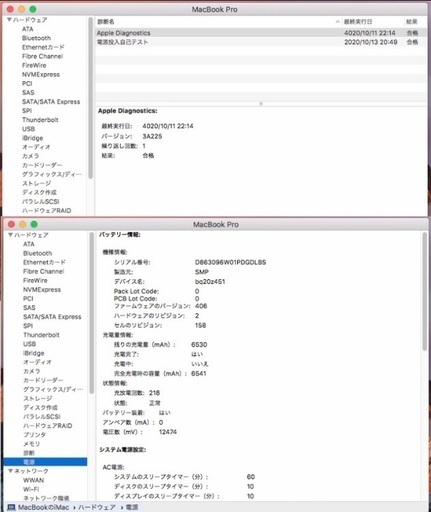Screen dimensions: 431x512
Task: Click the computer icon in the path bar
Action: [11, 507]
